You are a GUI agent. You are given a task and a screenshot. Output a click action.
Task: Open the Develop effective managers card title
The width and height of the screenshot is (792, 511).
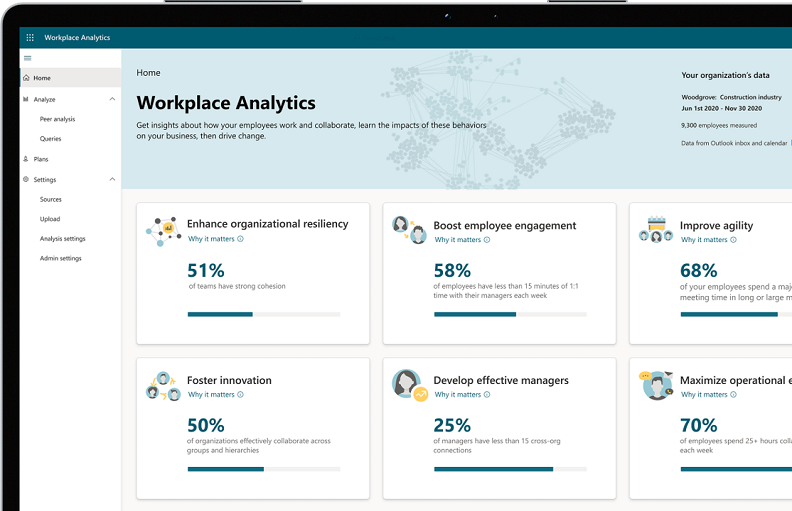coord(501,380)
